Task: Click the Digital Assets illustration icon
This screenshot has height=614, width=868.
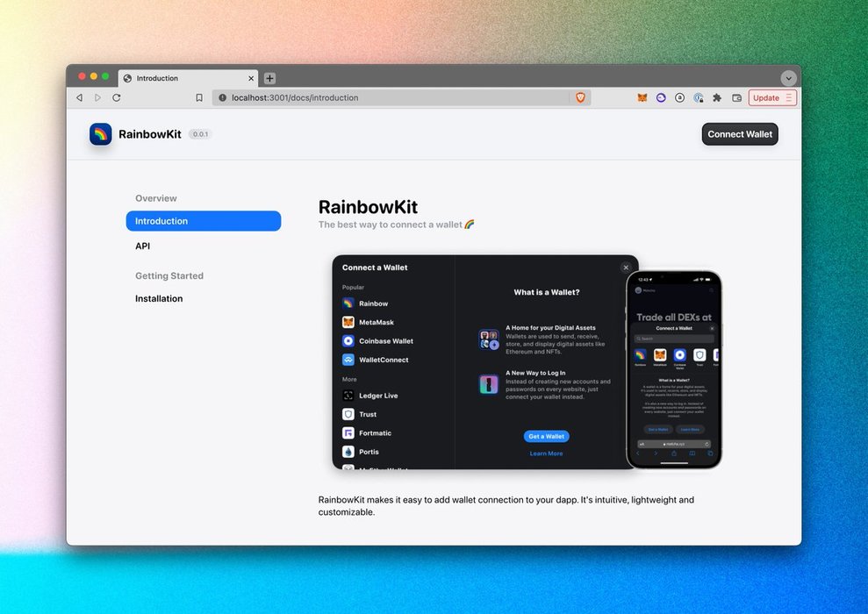Action: 489,339
